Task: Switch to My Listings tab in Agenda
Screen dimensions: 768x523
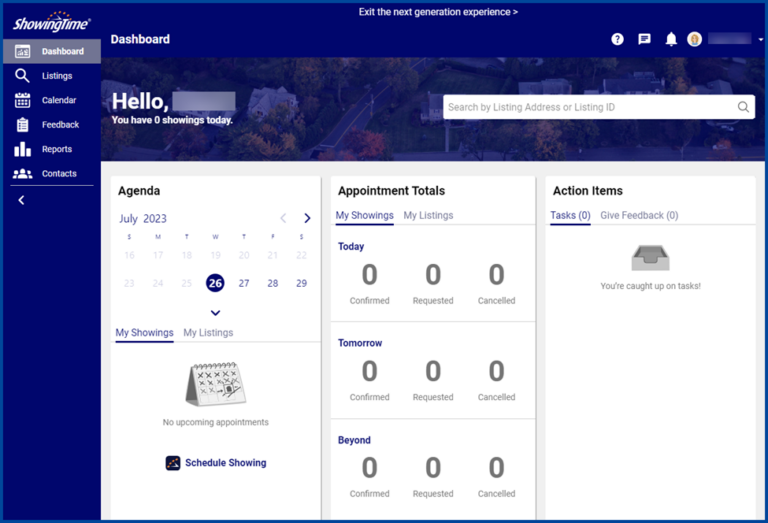Action: point(208,333)
